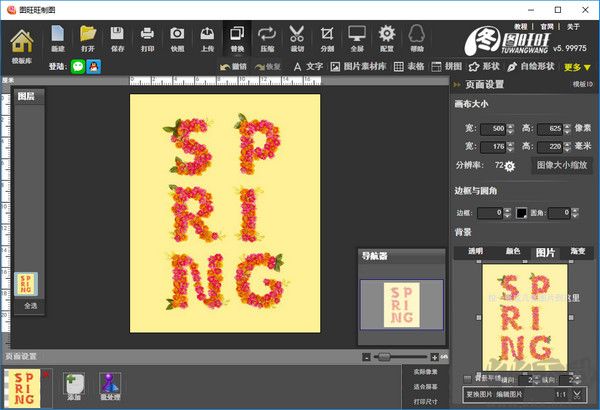Switch to the 颜色 background tab
Viewport: 600px width, 410px height.
[x=511, y=252]
